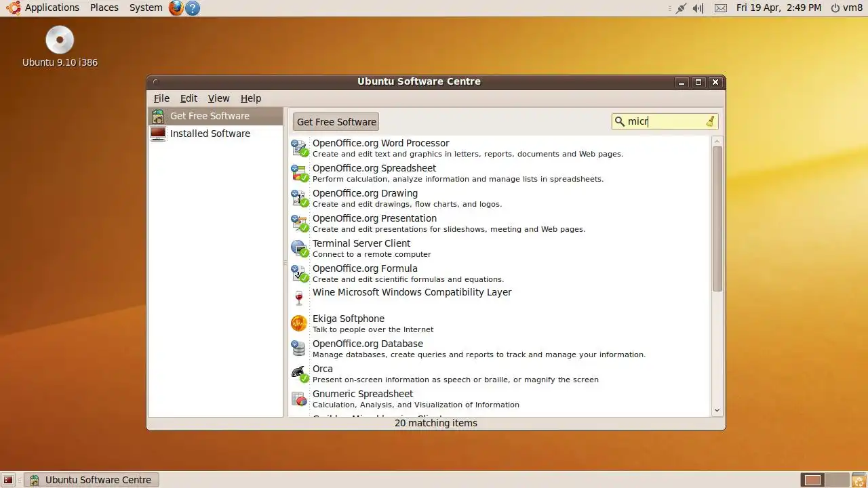
Task: Select the Ekiga Softphone entry
Action: pos(499,323)
